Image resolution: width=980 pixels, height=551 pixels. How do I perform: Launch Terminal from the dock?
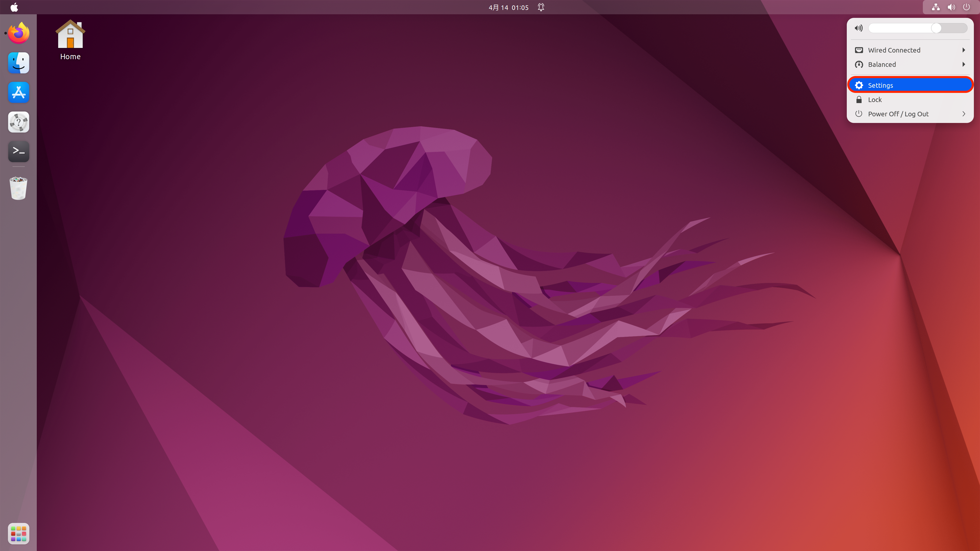(19, 151)
